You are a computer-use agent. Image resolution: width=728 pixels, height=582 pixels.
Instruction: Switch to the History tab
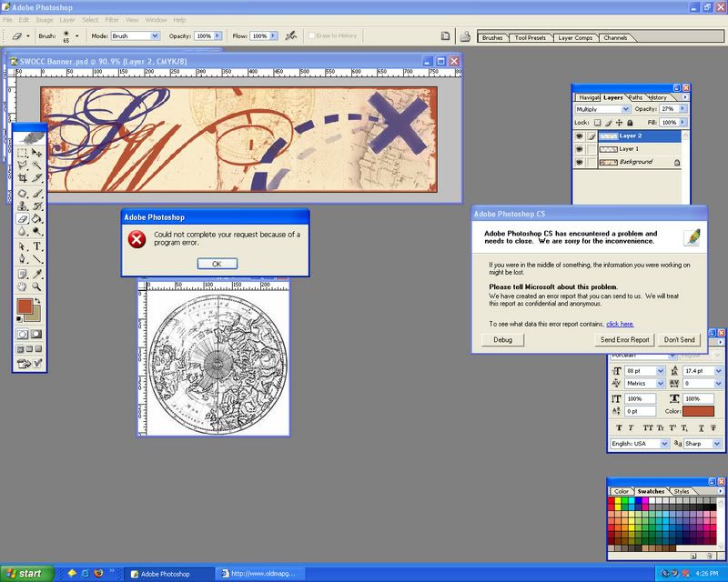(x=657, y=97)
